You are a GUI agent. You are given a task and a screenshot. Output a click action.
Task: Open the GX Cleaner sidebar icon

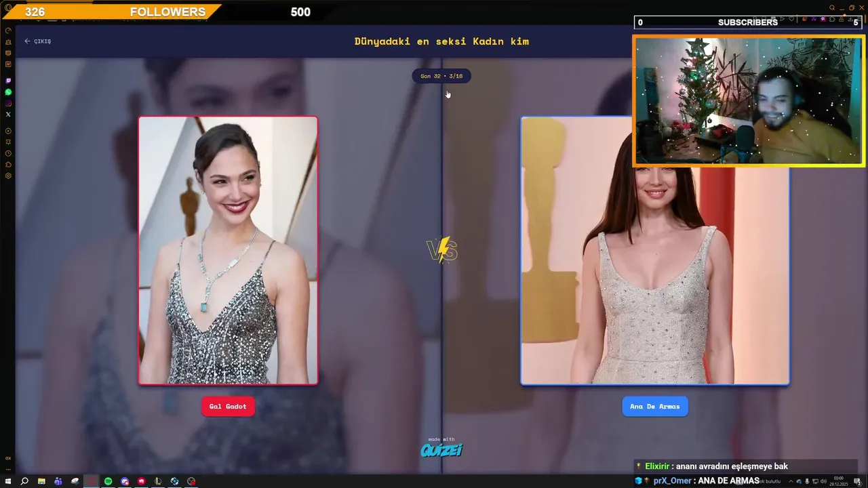coord(8,42)
